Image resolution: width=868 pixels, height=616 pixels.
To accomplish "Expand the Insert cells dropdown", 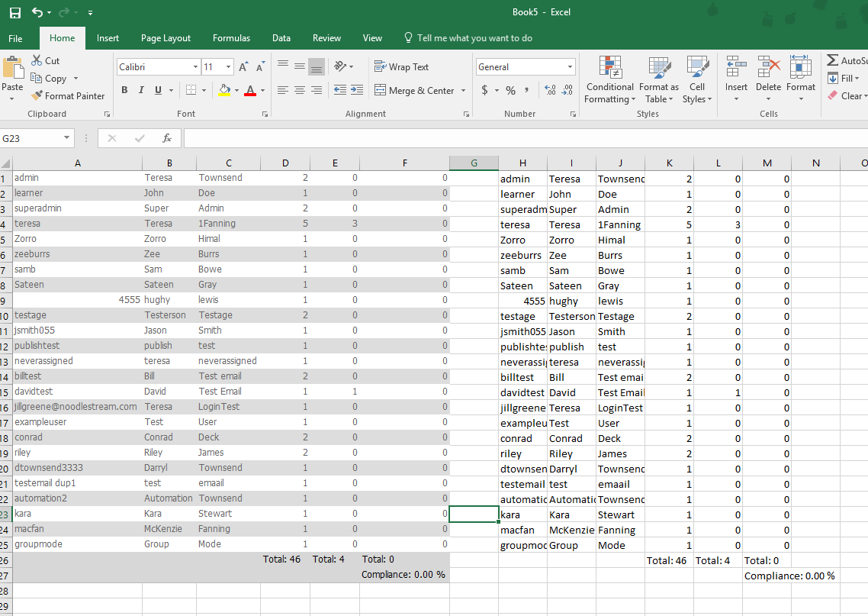I will click(736, 99).
